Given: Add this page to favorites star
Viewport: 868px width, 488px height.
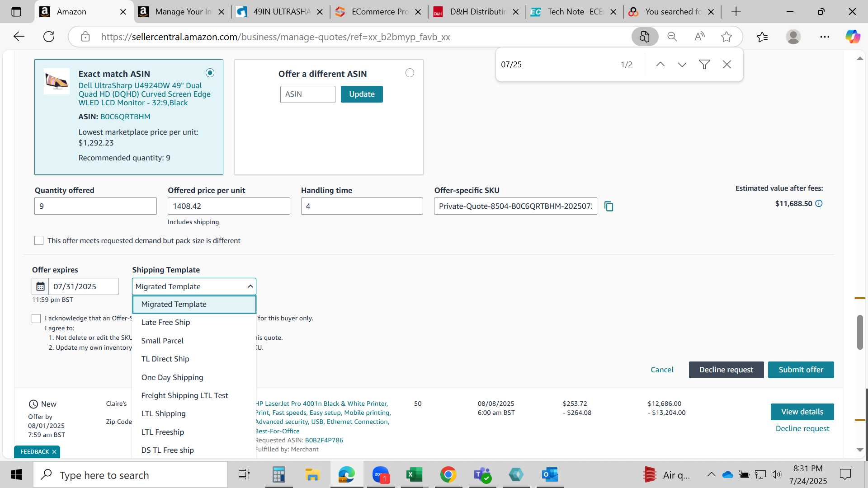Looking at the screenshot, I should tap(726, 37).
